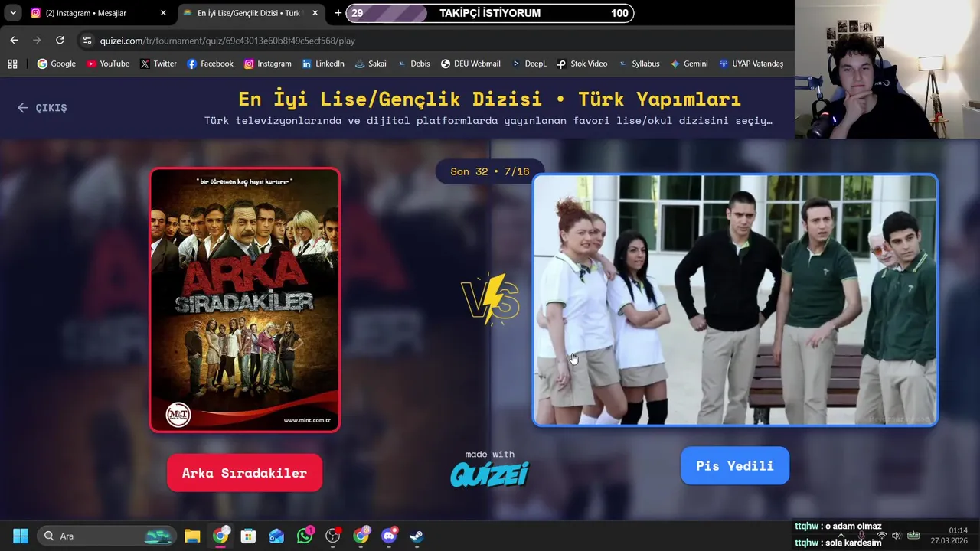Click the ÇIKIŞ exit link
The height and width of the screenshot is (551, 980).
pyautogui.click(x=42, y=108)
